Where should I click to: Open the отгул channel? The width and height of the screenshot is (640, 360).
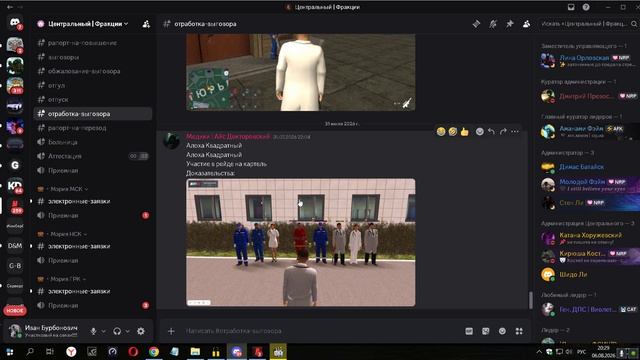(x=93, y=85)
